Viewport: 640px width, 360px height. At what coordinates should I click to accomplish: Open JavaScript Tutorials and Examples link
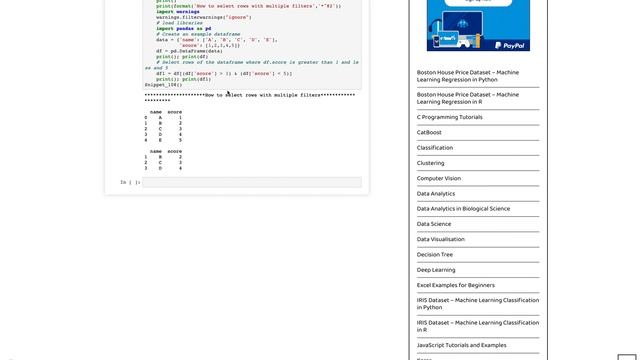tap(461, 345)
